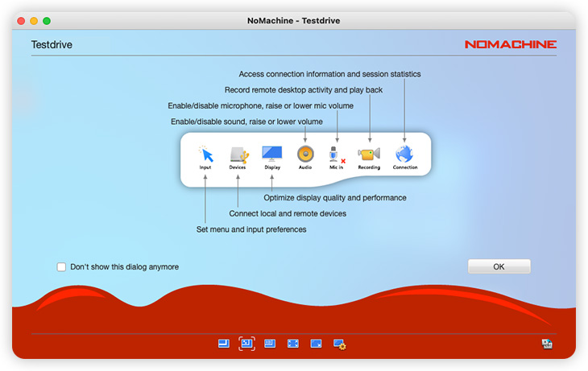Select the Display monitor icon
Screen dimensions: 588x371
tap(272, 155)
